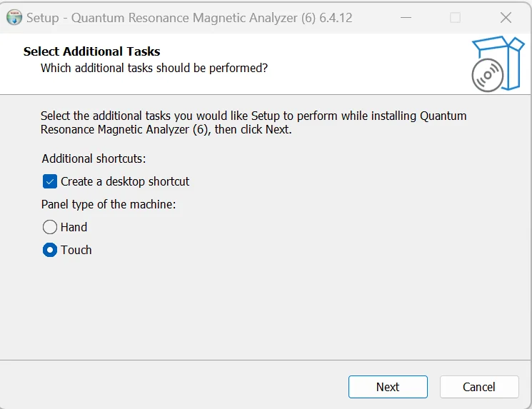Image resolution: width=532 pixels, height=409 pixels.
Task: Click the "Create a desktop shortcut" label text
Action: (x=125, y=181)
